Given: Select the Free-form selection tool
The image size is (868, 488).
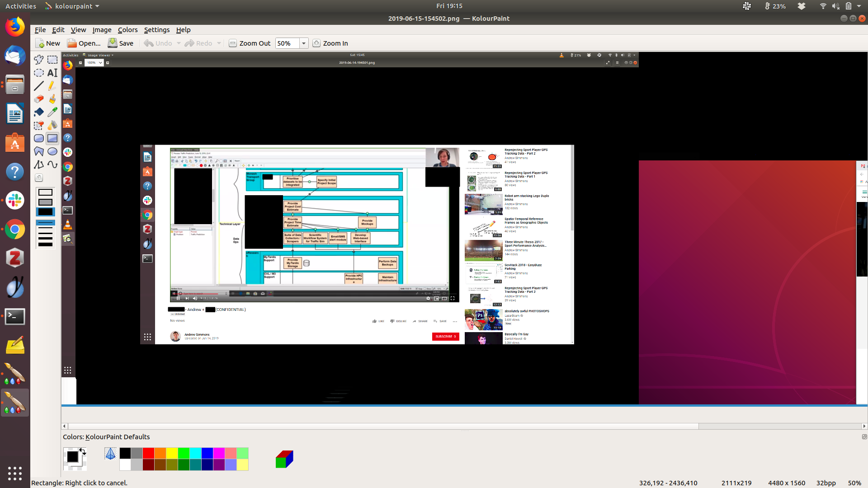Looking at the screenshot, I should [39, 59].
